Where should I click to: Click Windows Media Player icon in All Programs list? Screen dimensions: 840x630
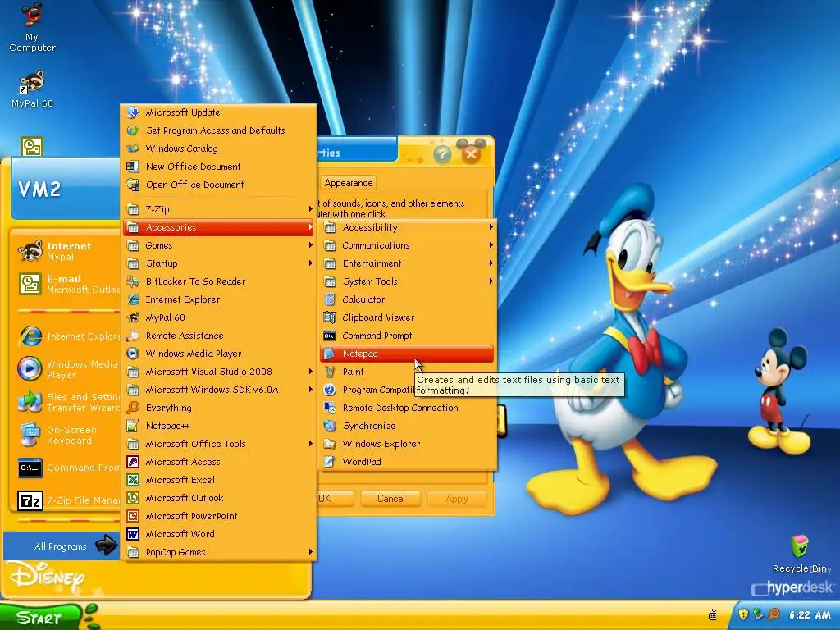point(133,354)
